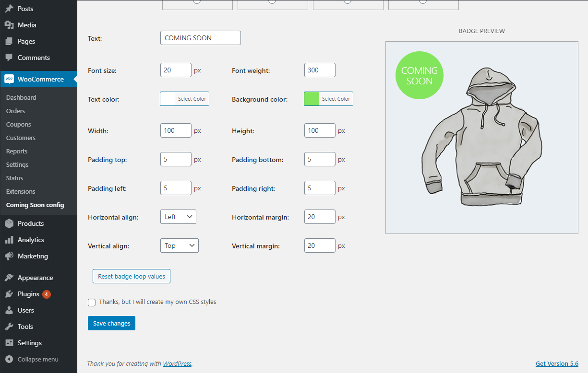The image size is (588, 373).
Task: Click the Horizontal margin input field
Action: click(320, 217)
